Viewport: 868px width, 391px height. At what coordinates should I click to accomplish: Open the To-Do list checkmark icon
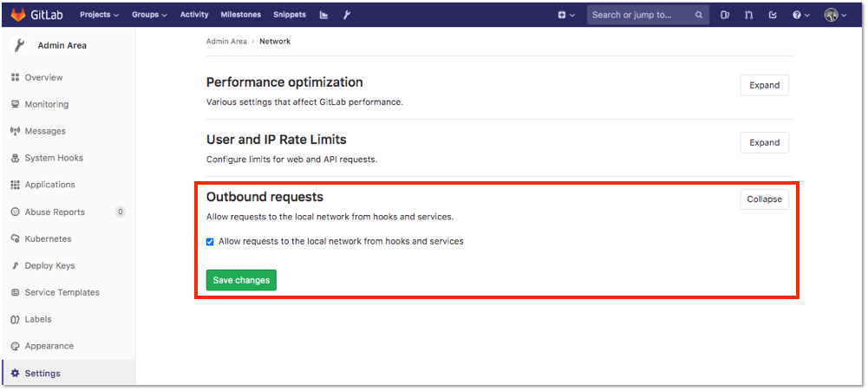773,15
